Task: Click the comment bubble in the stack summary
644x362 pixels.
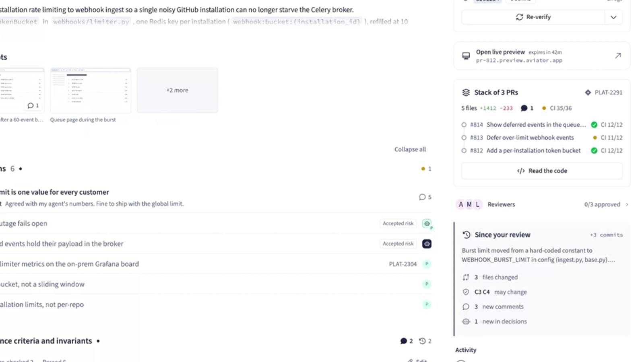Action: click(x=524, y=108)
